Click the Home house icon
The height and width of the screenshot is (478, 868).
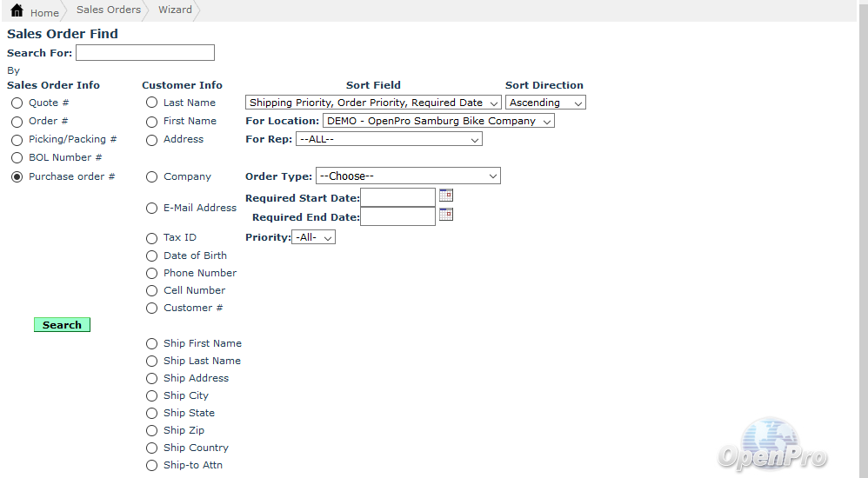point(17,11)
